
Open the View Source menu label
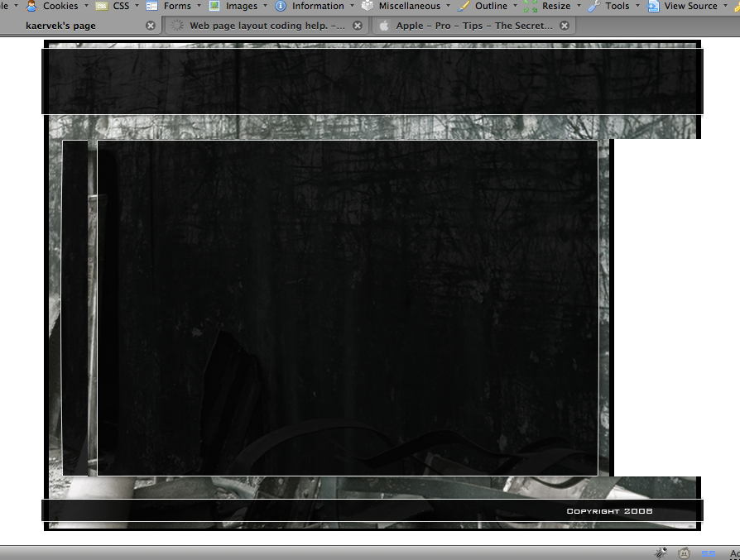tap(691, 6)
